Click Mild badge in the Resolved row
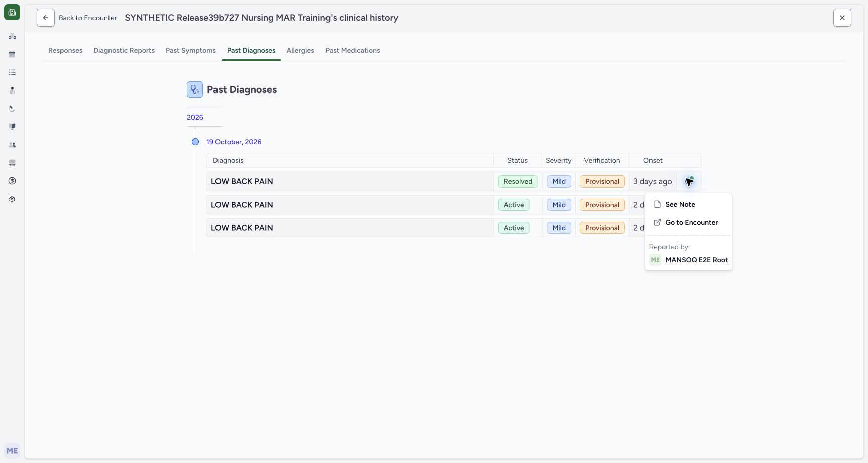Viewport: 868px width, 463px height. point(559,181)
